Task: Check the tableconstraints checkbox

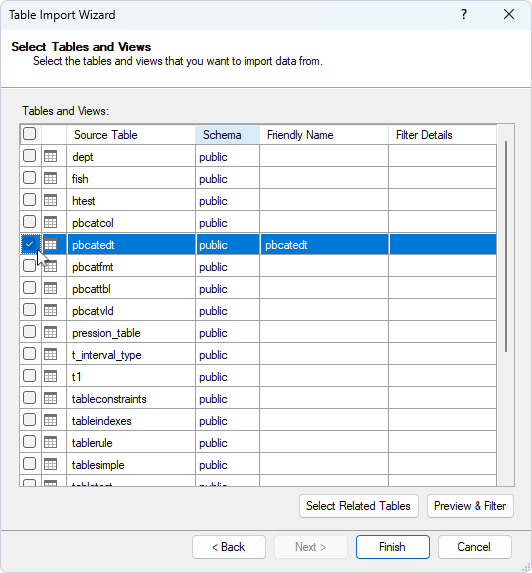Action: (x=30, y=398)
